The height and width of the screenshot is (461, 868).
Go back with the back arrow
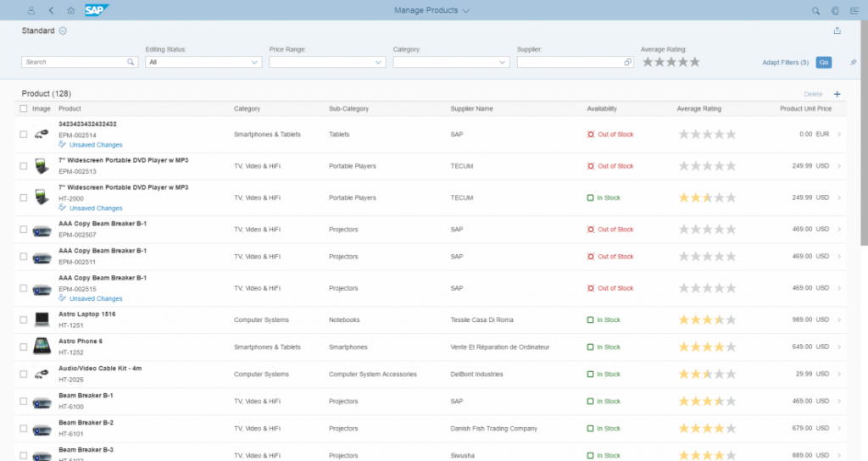click(51, 10)
